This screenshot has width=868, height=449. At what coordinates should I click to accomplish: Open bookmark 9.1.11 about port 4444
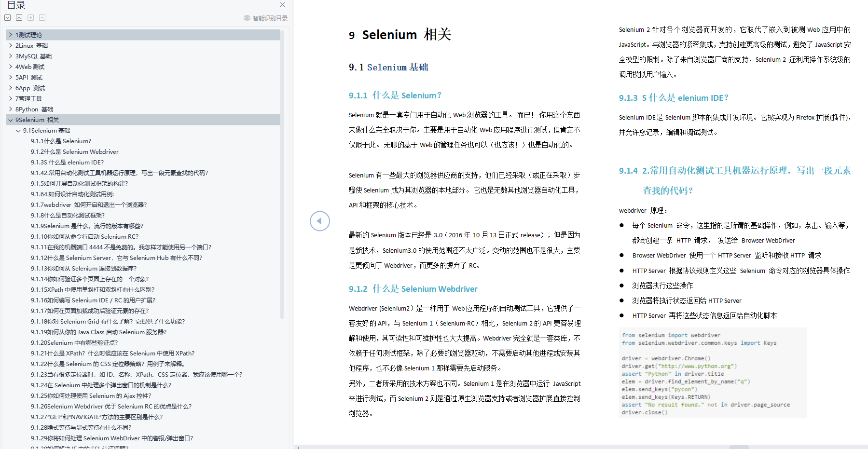[x=121, y=247]
